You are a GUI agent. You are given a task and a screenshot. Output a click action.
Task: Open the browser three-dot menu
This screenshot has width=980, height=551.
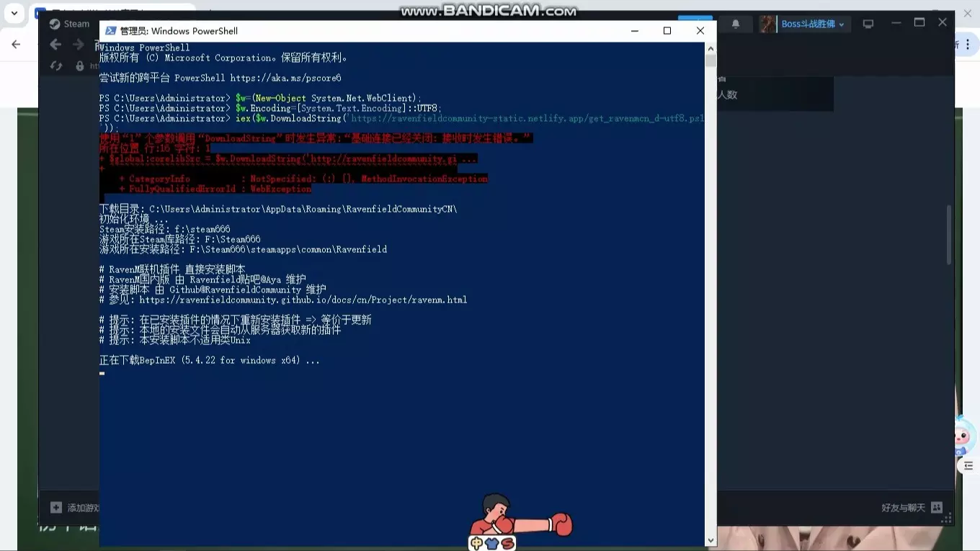click(x=968, y=44)
